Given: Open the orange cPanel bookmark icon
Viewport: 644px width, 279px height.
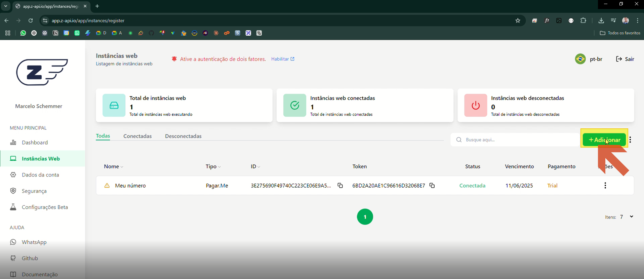Looking at the screenshot, I should click(x=227, y=33).
